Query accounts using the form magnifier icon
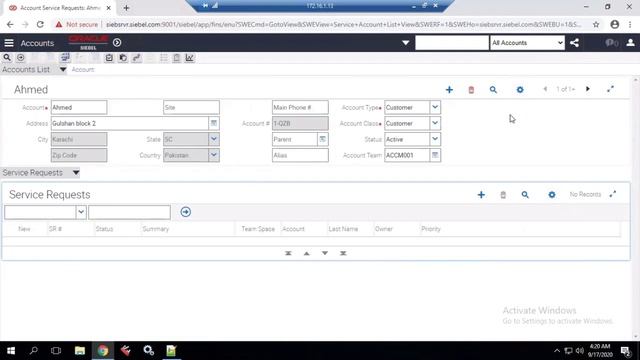The image size is (640, 360). coord(493,89)
